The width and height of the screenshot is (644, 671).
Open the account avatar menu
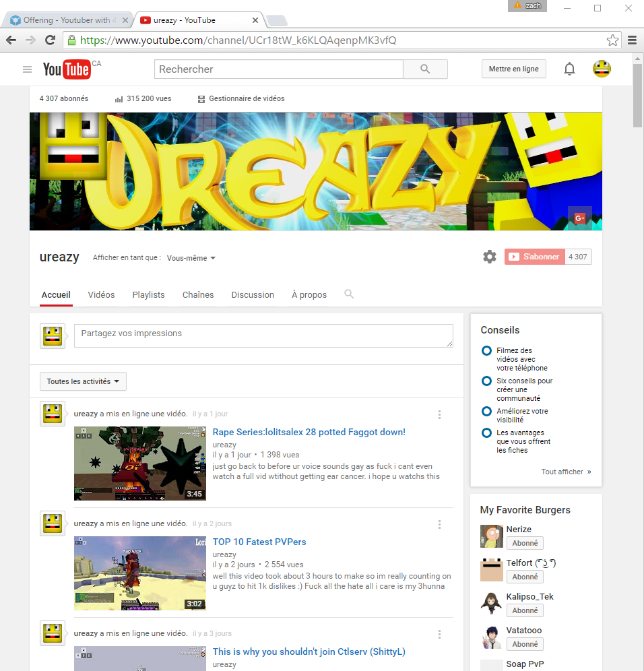coord(601,69)
